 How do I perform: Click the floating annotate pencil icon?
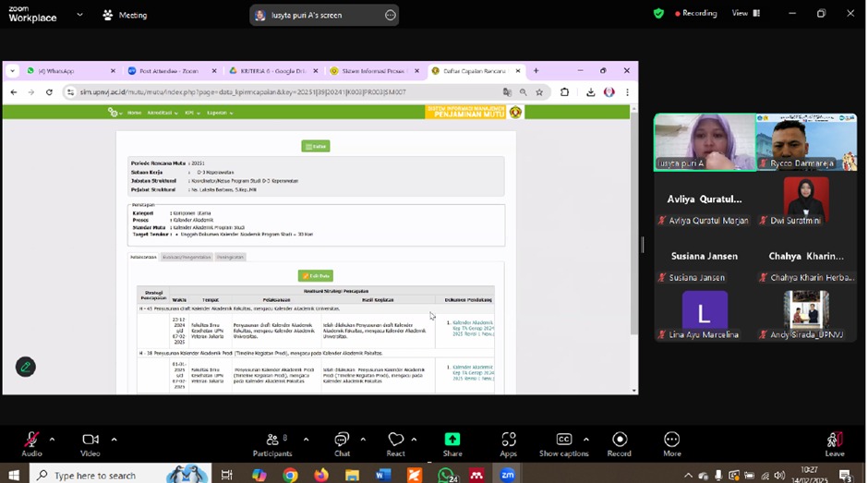(26, 367)
